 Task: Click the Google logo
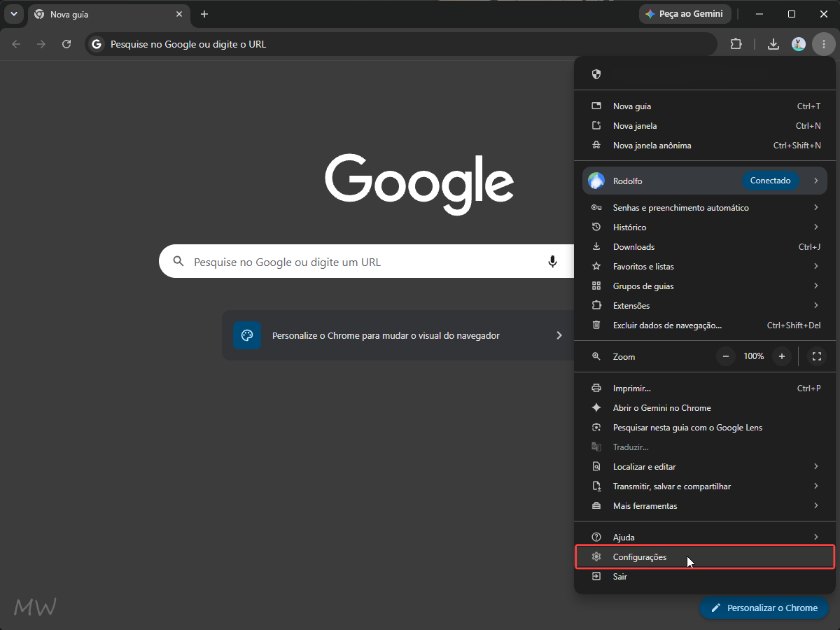(419, 184)
